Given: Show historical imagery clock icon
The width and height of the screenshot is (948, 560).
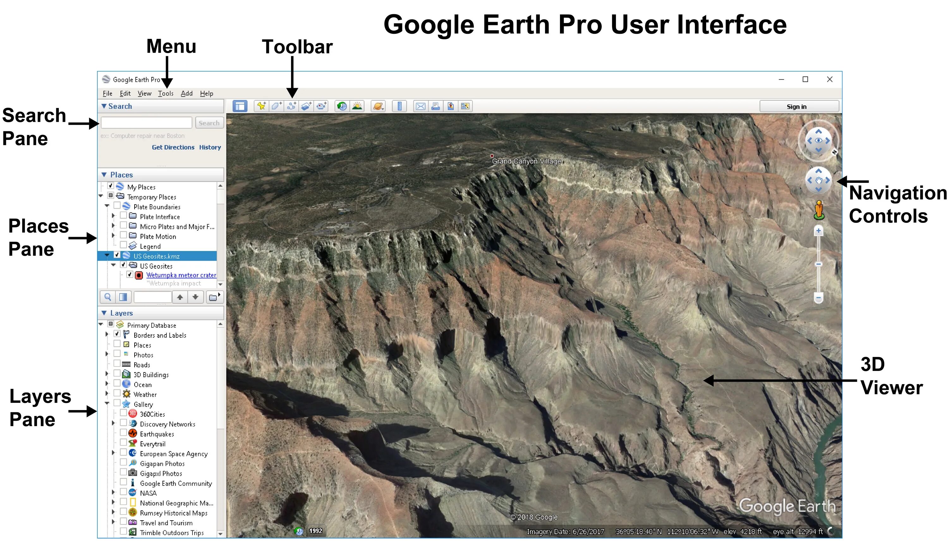Looking at the screenshot, I should pos(342,106).
